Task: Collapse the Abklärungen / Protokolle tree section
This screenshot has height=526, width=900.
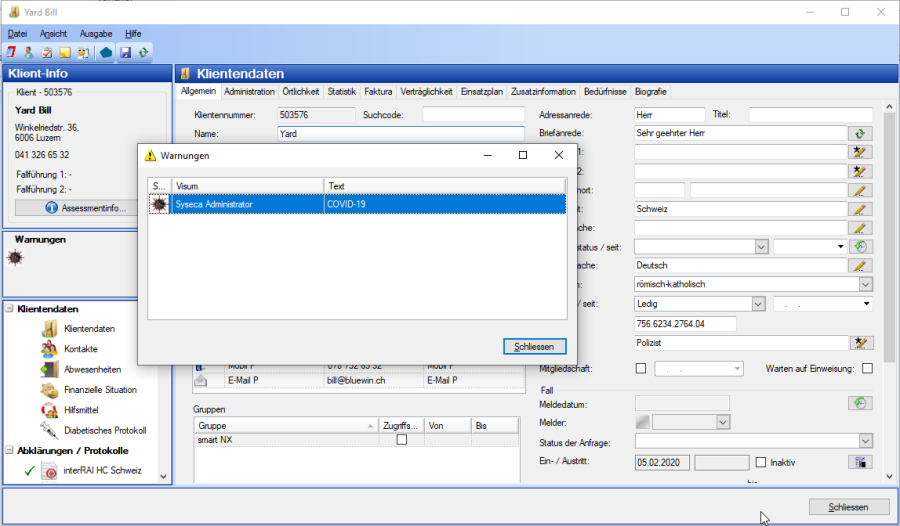Action: [10, 450]
